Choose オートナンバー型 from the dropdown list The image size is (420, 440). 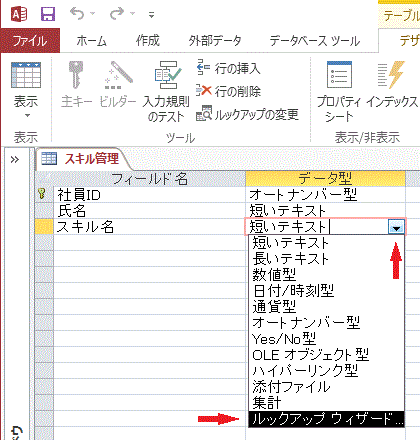click(x=326, y=322)
